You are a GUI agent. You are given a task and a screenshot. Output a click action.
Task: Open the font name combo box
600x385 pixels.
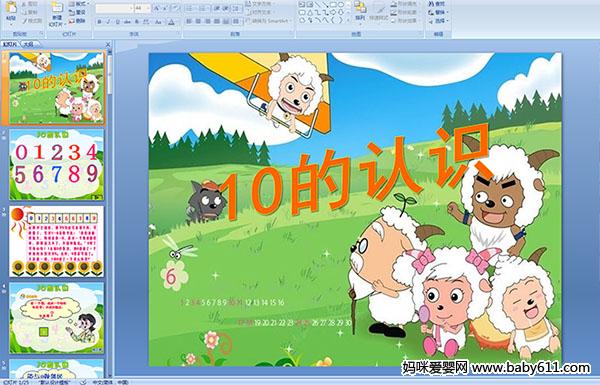[x=114, y=8]
